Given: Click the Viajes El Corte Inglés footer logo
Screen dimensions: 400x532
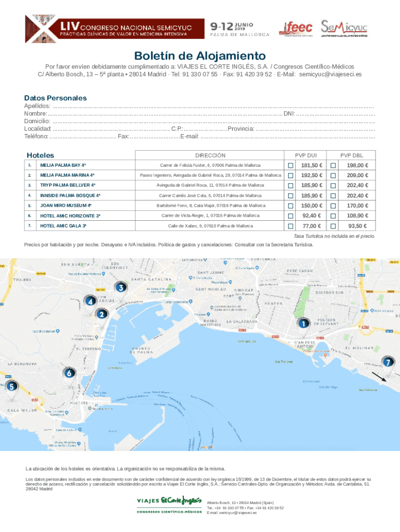Looking at the screenshot, I should (x=169, y=504).
